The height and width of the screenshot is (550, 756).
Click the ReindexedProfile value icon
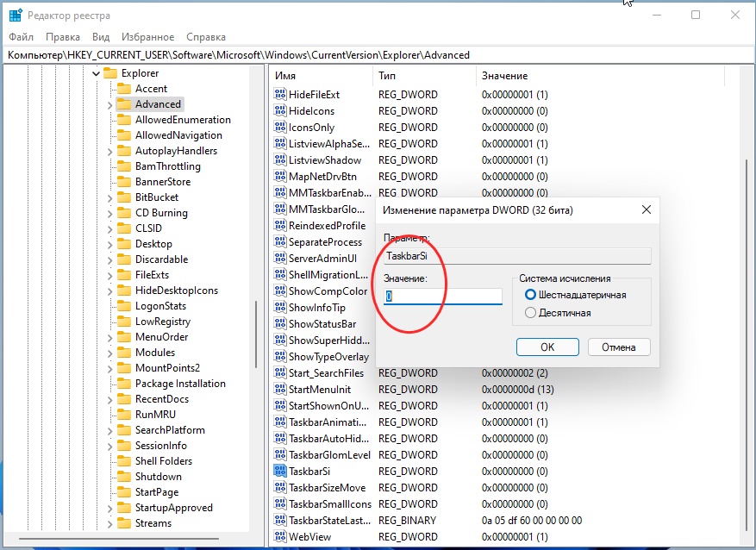[x=279, y=225]
